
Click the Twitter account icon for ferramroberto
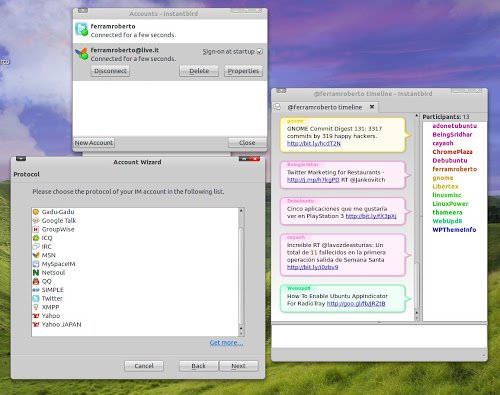(x=81, y=29)
